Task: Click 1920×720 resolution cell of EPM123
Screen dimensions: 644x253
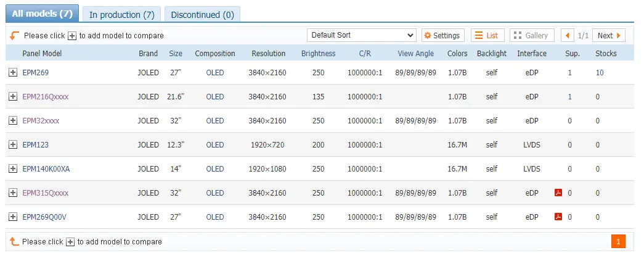Action: pyautogui.click(x=267, y=145)
